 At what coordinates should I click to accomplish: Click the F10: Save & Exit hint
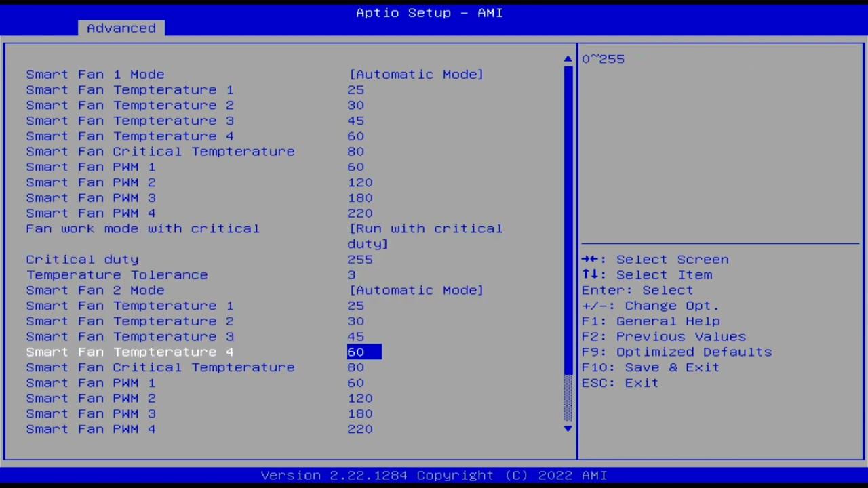pos(651,367)
